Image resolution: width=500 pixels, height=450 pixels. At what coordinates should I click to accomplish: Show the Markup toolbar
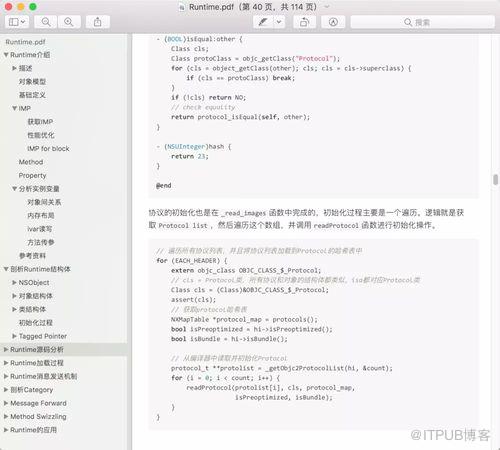(x=333, y=22)
